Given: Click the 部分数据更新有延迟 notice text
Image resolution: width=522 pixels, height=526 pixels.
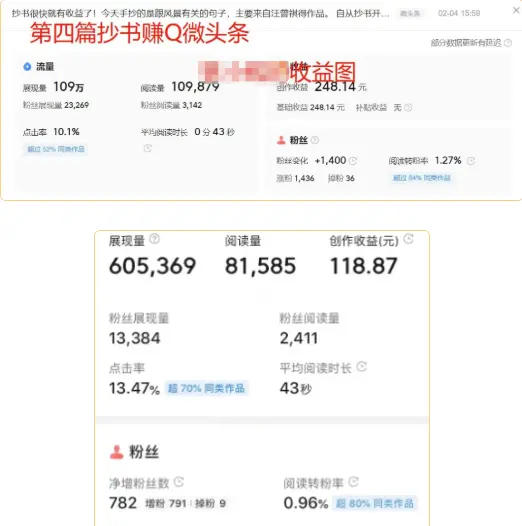Looking at the screenshot, I should [x=466, y=43].
